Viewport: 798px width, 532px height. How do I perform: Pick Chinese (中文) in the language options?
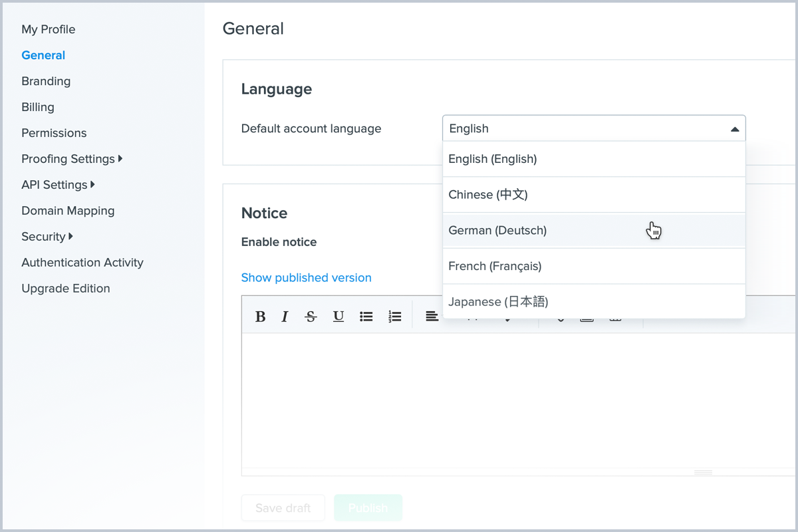pos(487,195)
